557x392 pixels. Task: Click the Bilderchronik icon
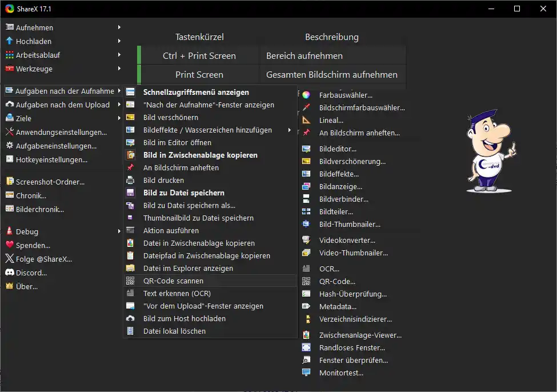click(10, 209)
